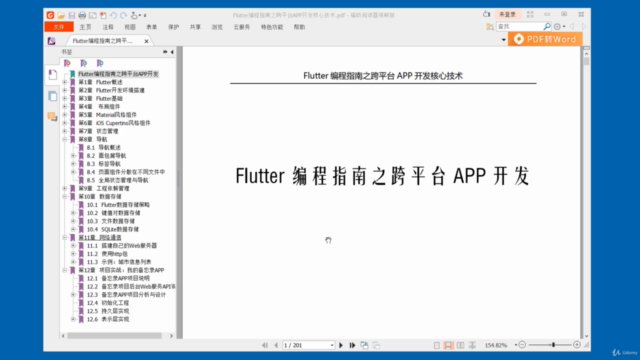Collapse 第10章 数据存储 bookmark
The height and width of the screenshot is (360, 640).
[64, 196]
